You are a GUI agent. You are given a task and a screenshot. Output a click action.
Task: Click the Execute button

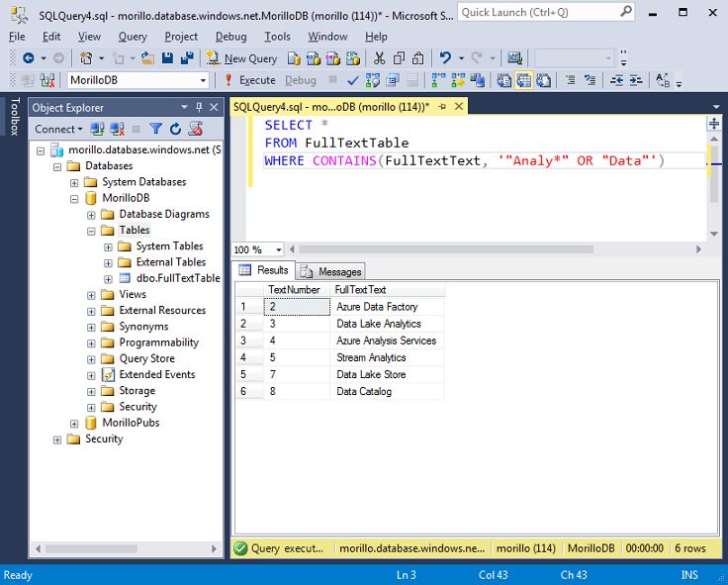[250, 80]
